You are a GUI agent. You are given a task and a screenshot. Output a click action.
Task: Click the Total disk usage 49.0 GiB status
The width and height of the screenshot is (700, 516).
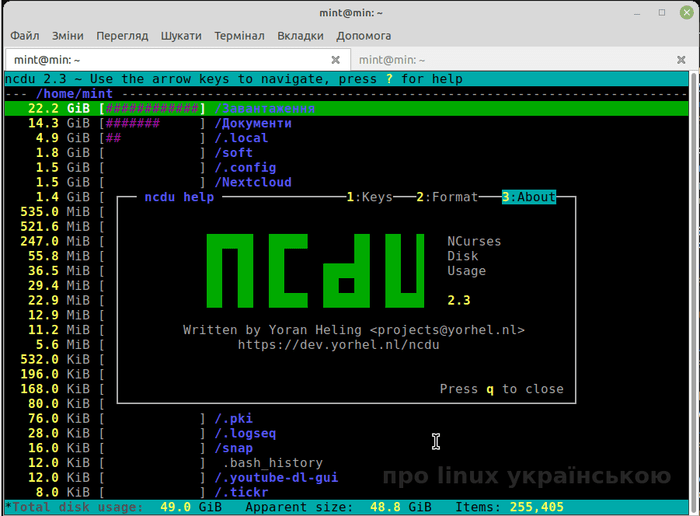(117, 507)
